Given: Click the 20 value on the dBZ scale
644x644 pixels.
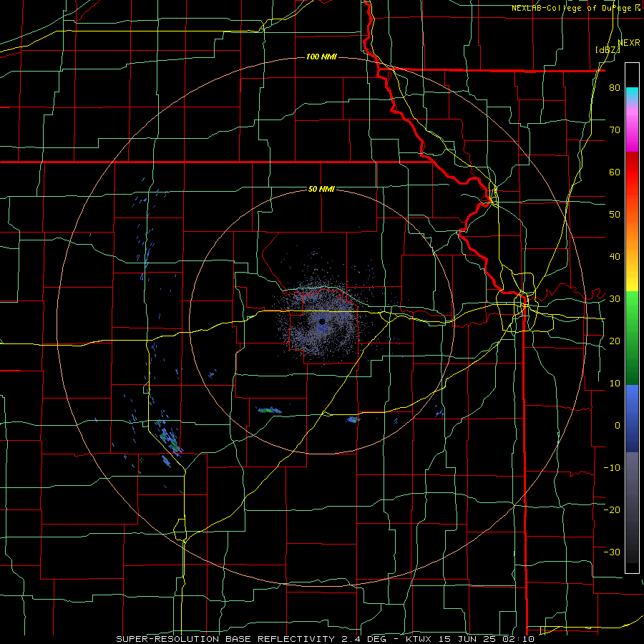Looking at the screenshot, I should (x=615, y=341).
